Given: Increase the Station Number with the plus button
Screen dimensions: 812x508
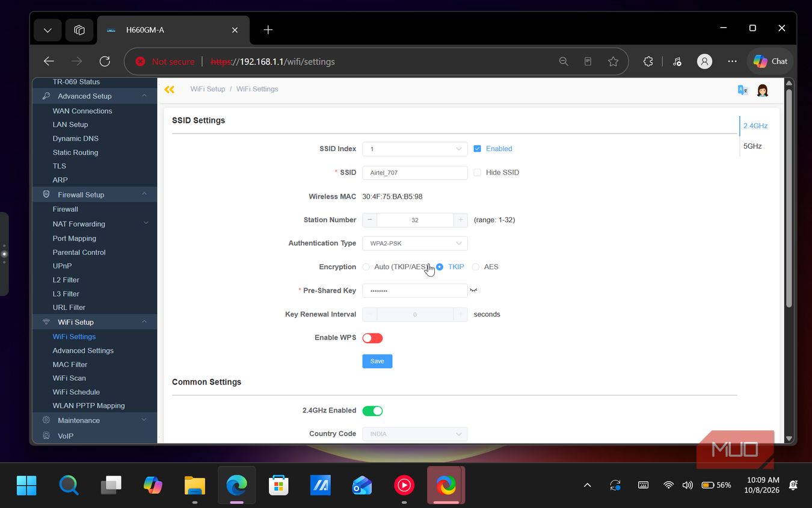Looking at the screenshot, I should [x=460, y=220].
